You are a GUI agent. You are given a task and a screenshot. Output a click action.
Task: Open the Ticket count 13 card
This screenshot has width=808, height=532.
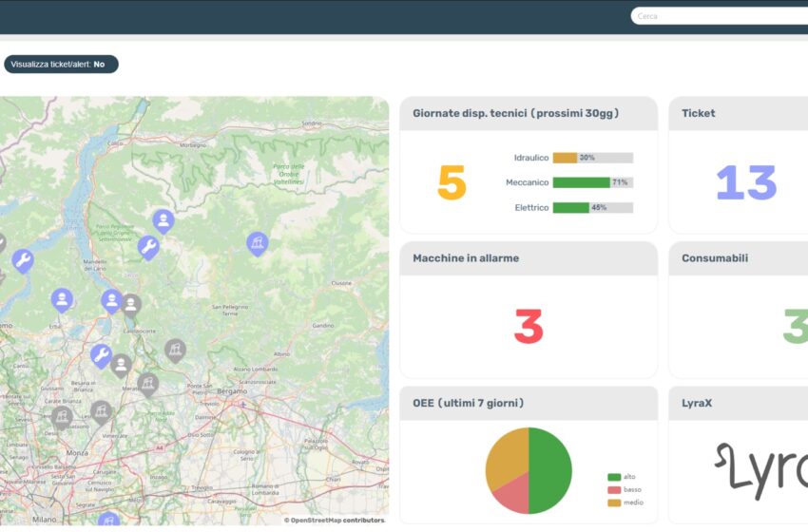pos(745,182)
